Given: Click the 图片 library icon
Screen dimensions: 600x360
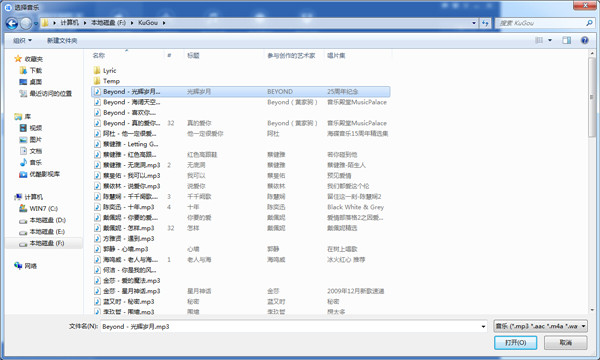Looking at the screenshot, I should click(23, 140).
